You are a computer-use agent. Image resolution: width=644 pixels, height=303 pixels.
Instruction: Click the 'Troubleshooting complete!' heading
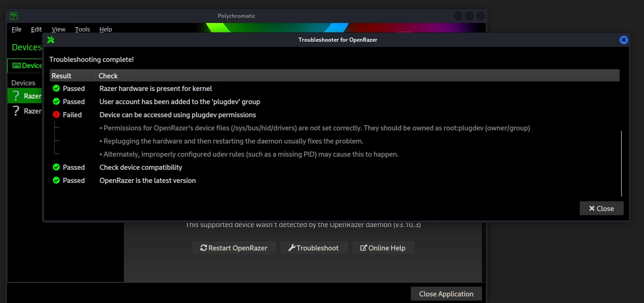[92, 60]
